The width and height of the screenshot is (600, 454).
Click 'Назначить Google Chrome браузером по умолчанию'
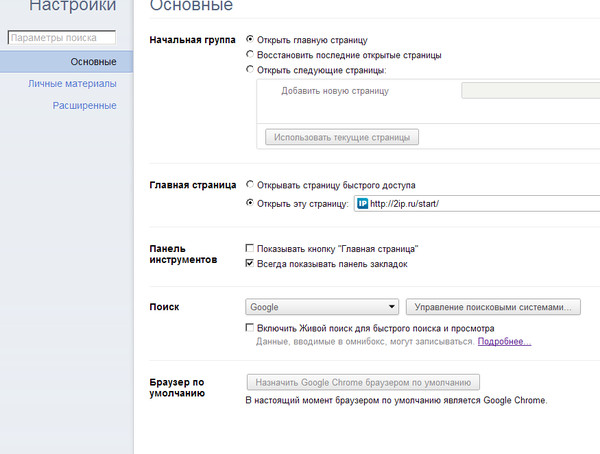click(x=364, y=382)
